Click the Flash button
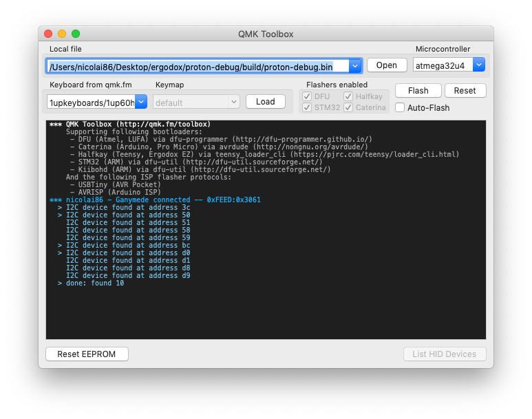The image size is (532, 419). (x=418, y=91)
